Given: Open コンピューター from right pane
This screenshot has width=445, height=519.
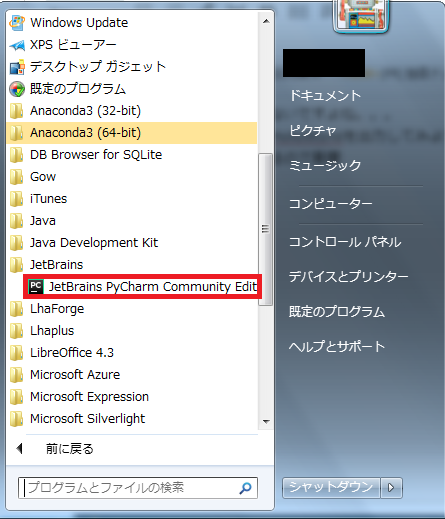Looking at the screenshot, I should [x=331, y=203].
